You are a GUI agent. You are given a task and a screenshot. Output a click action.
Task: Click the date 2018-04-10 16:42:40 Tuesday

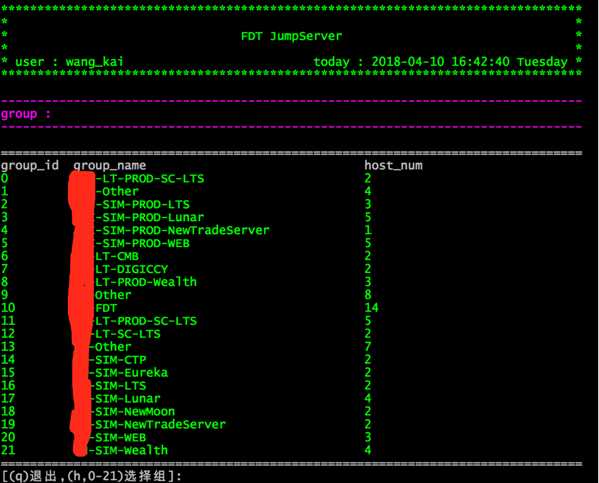coord(469,62)
